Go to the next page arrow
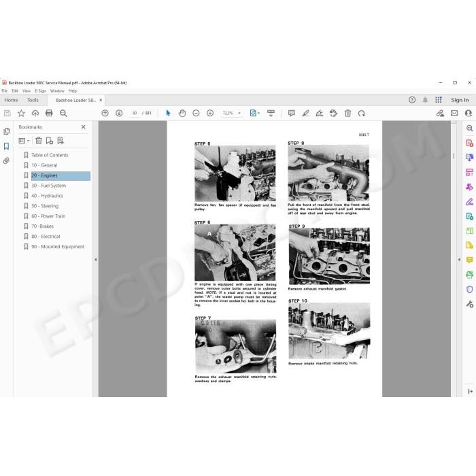The width and height of the screenshot is (476, 476). point(119,114)
